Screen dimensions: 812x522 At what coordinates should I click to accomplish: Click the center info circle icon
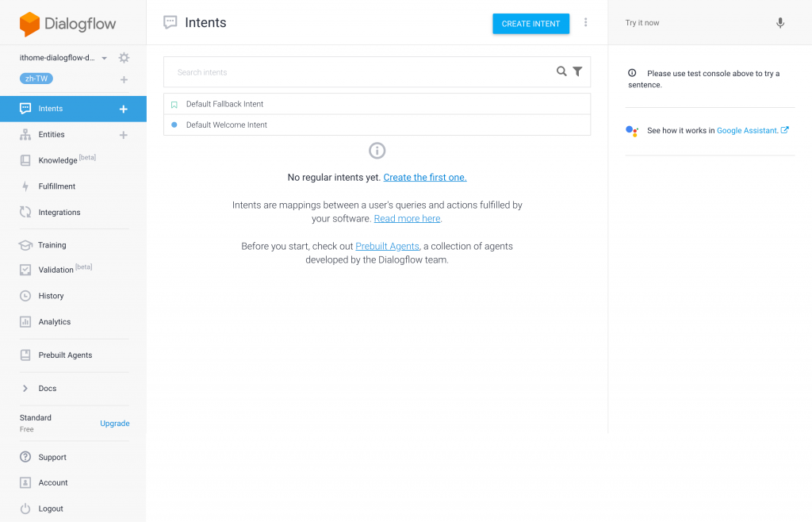377,151
